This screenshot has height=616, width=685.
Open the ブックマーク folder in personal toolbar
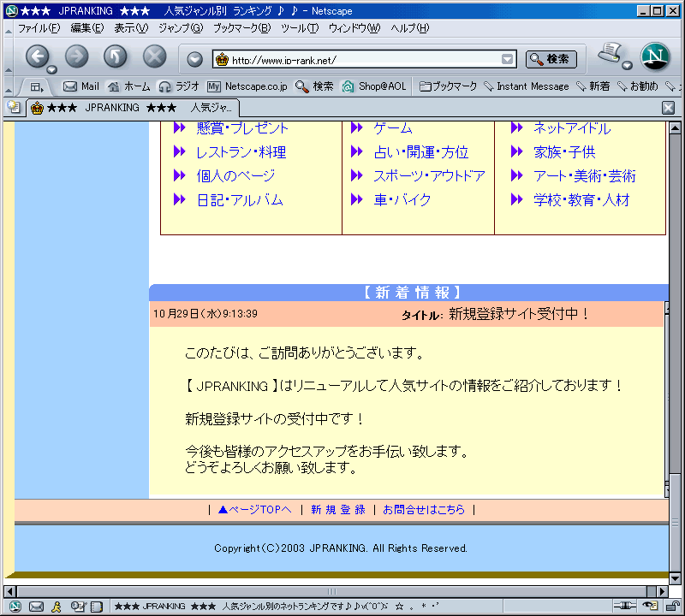448,86
